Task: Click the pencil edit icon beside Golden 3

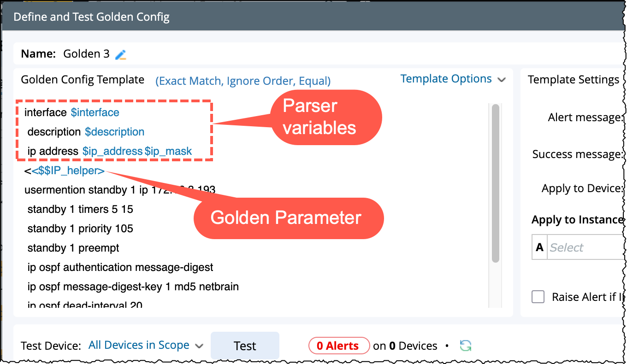Action: coord(121,55)
